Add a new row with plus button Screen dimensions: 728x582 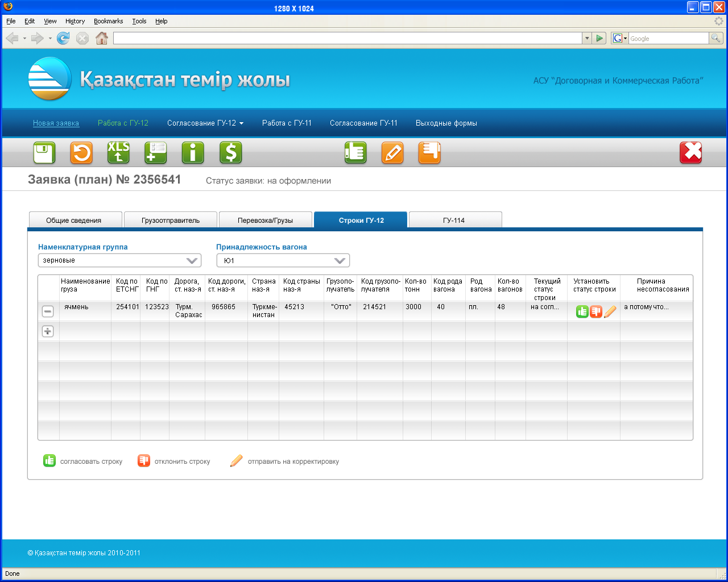[x=48, y=331]
